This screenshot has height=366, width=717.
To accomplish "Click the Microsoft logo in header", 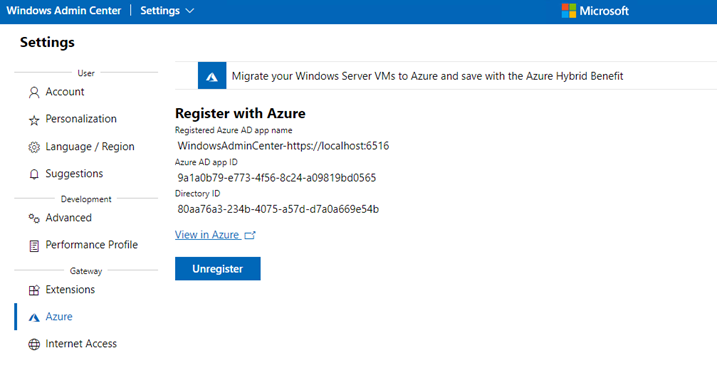I will [569, 11].
